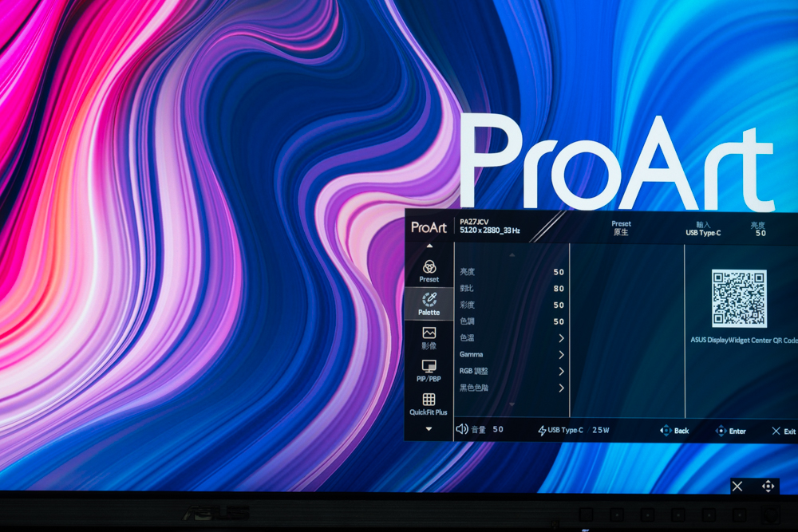
Task: Open the 影像 image menu icon
Action: (x=429, y=333)
